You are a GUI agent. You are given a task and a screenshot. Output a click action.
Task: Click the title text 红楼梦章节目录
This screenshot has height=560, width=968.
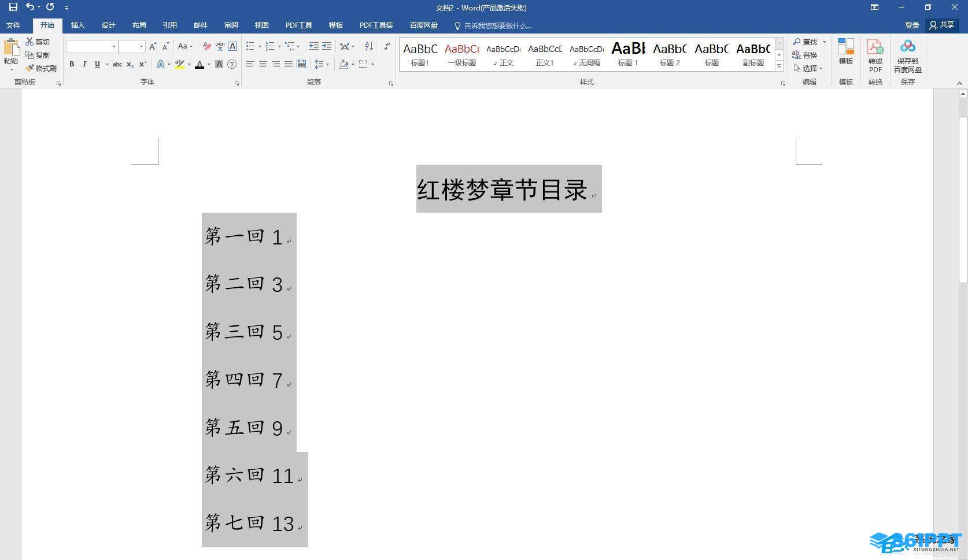pos(502,190)
